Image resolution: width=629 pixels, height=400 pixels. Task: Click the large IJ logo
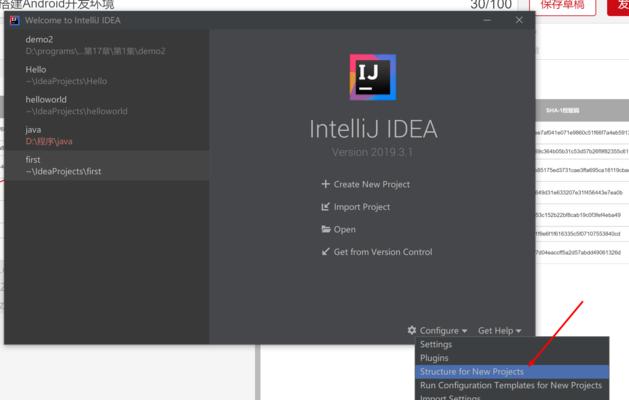coord(373,77)
